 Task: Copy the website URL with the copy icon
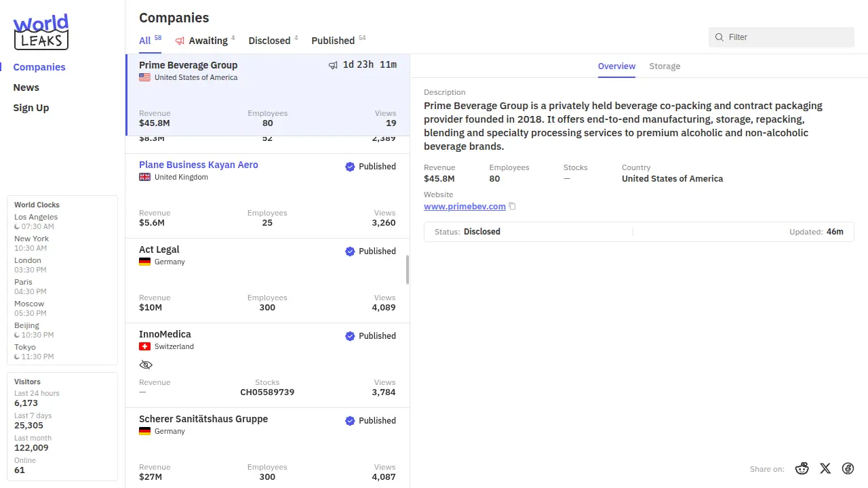tap(513, 207)
